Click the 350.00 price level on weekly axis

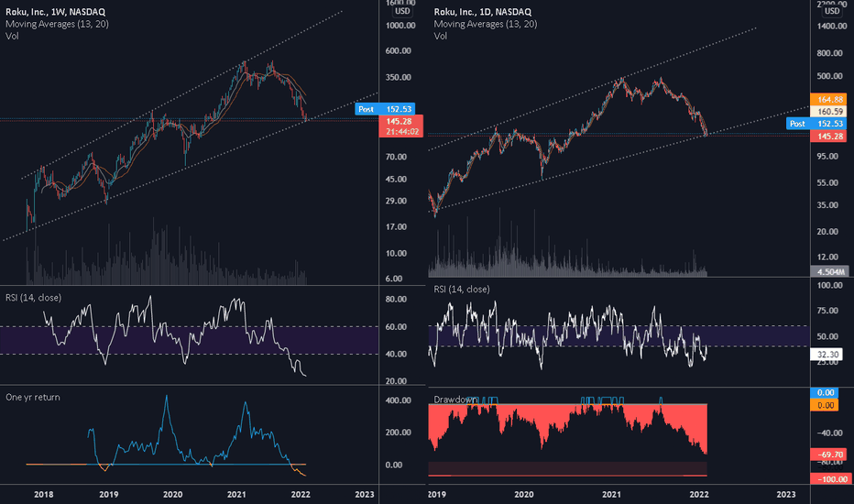pos(398,77)
